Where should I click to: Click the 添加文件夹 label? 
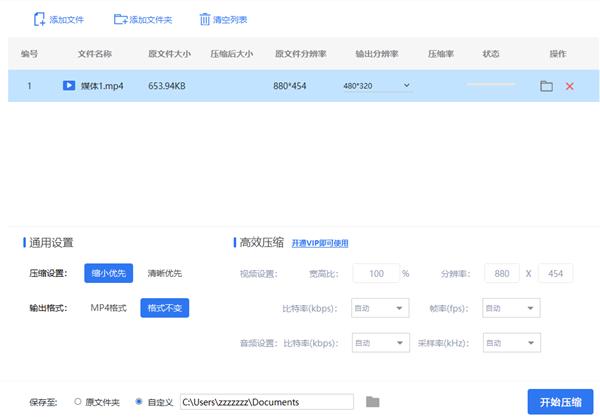coord(151,20)
